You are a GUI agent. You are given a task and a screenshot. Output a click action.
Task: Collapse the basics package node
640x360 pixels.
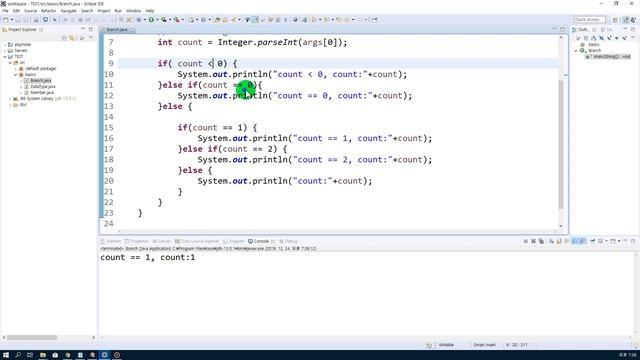coord(16,75)
